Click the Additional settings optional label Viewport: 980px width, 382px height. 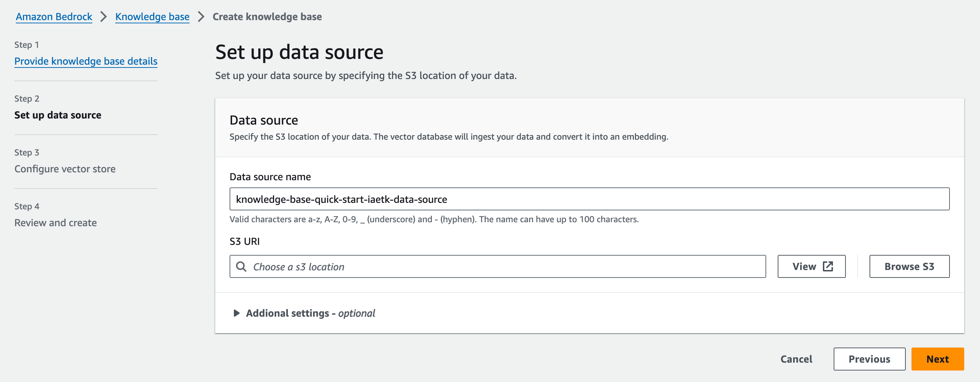[310, 313]
